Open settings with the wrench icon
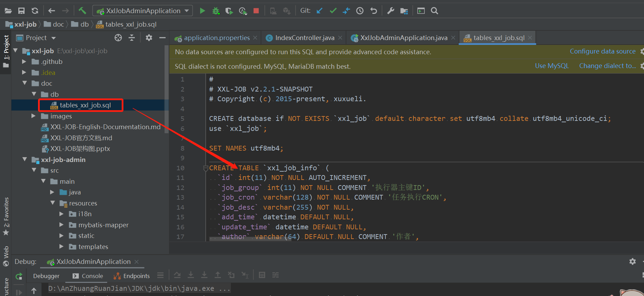 coord(391,11)
